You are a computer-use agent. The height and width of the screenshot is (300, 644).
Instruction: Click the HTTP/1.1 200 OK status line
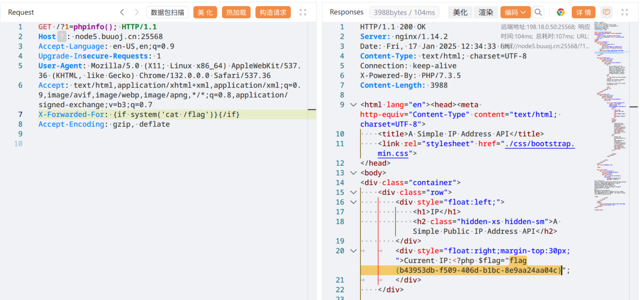point(393,27)
